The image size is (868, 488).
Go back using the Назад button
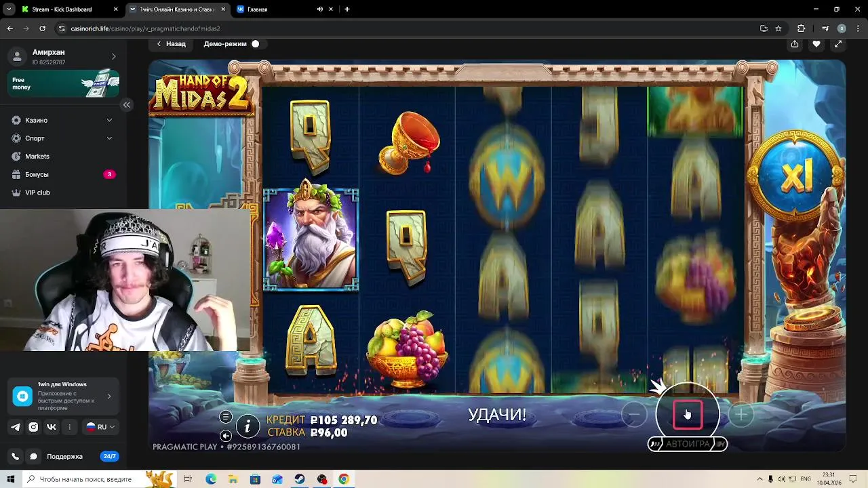(x=171, y=44)
